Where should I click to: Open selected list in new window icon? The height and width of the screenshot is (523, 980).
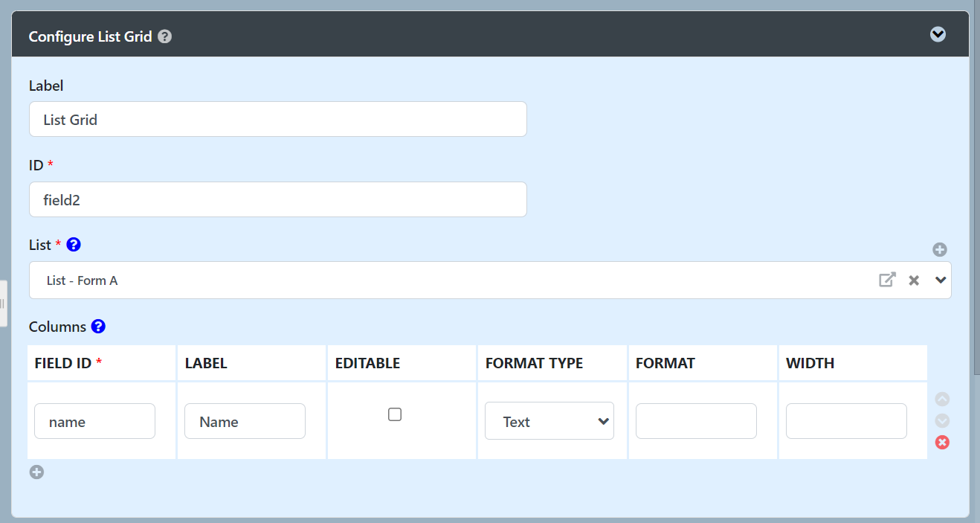887,280
